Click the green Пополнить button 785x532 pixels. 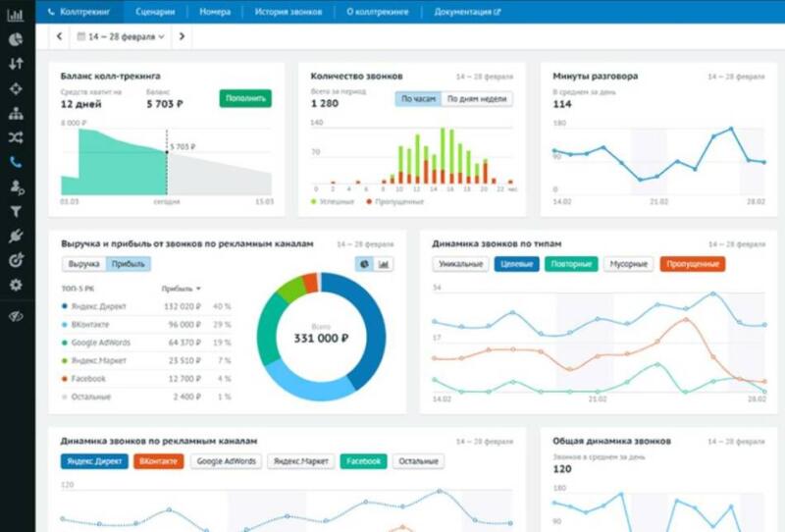pos(245,99)
